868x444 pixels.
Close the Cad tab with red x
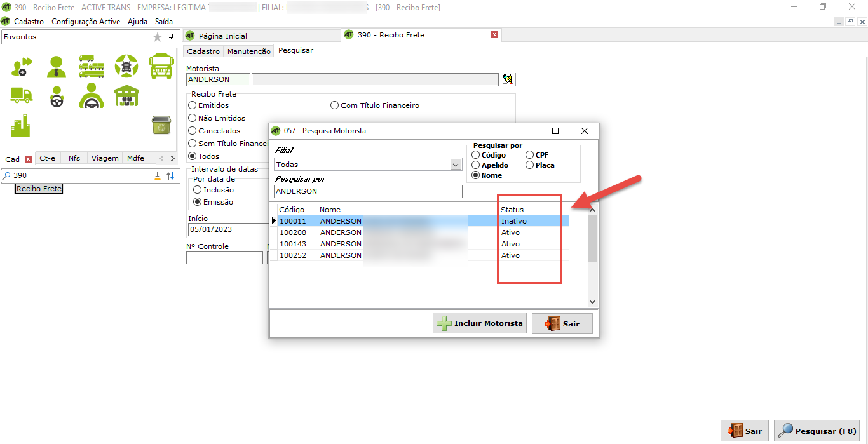(x=28, y=159)
